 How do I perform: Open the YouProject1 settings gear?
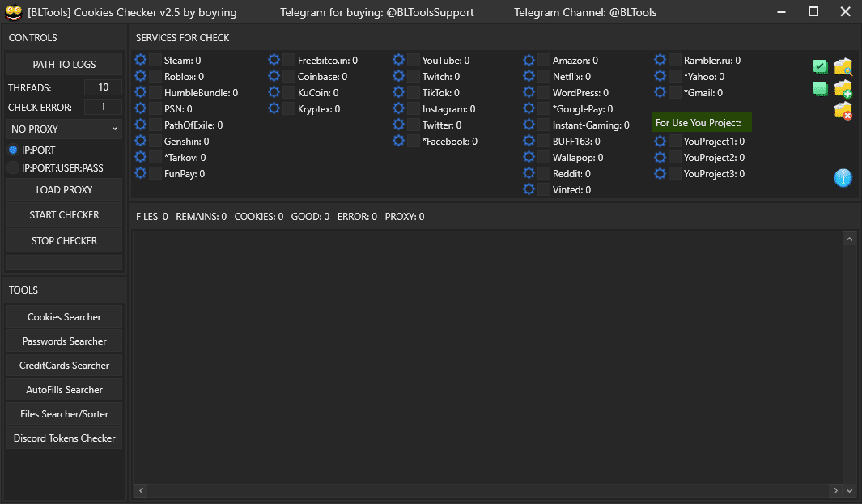[x=660, y=141]
